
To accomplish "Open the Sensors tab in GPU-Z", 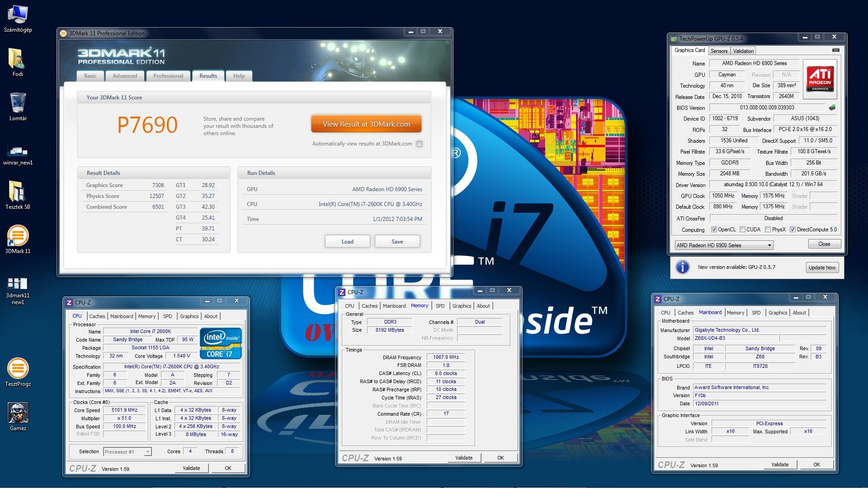I will [x=719, y=51].
